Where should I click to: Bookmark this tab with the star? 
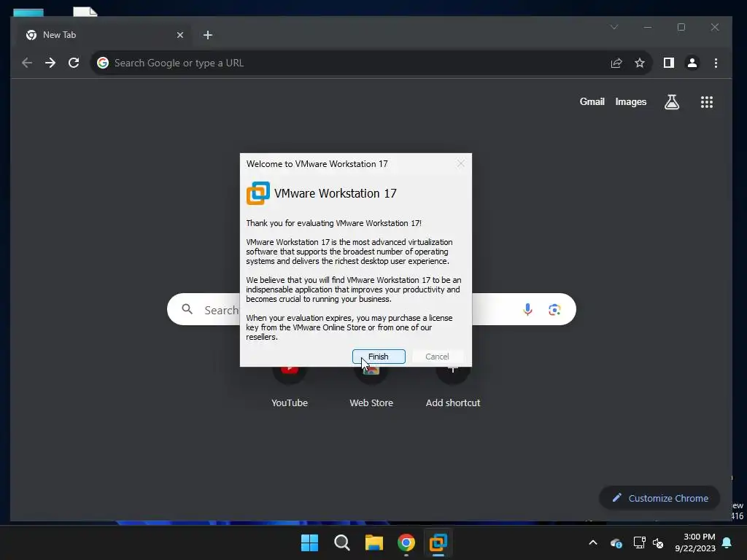tap(639, 63)
